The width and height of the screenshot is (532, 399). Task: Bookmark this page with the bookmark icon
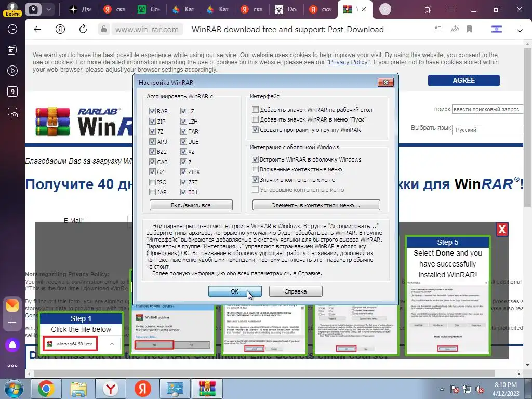click(469, 30)
